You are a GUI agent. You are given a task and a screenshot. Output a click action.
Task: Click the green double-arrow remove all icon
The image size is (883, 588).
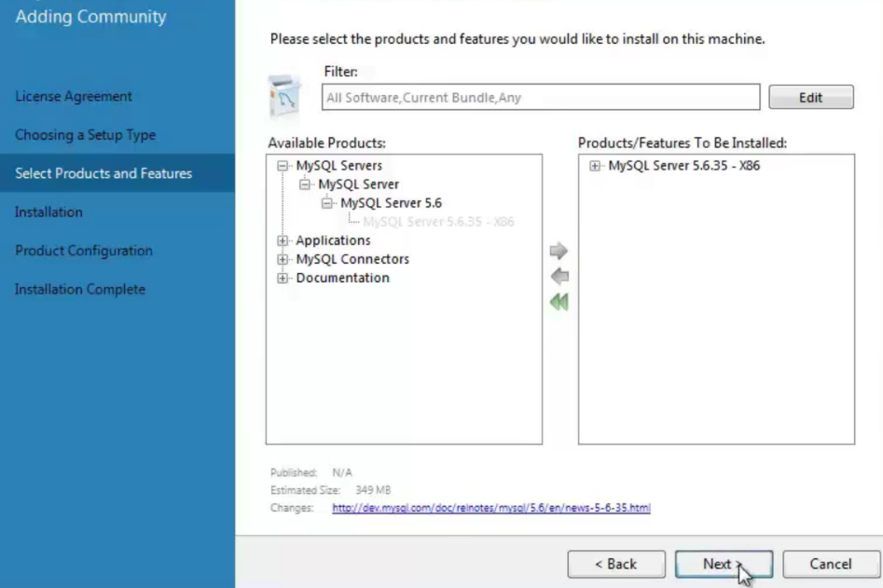pos(559,302)
